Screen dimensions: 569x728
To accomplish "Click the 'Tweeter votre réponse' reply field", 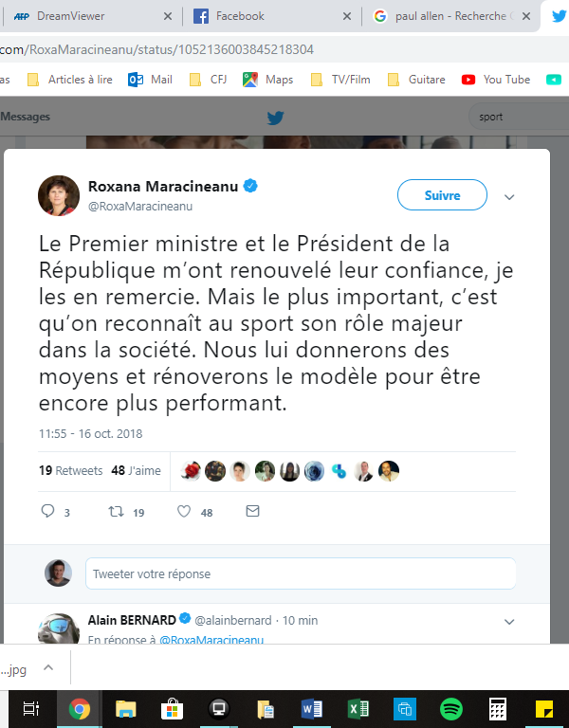I will click(301, 573).
